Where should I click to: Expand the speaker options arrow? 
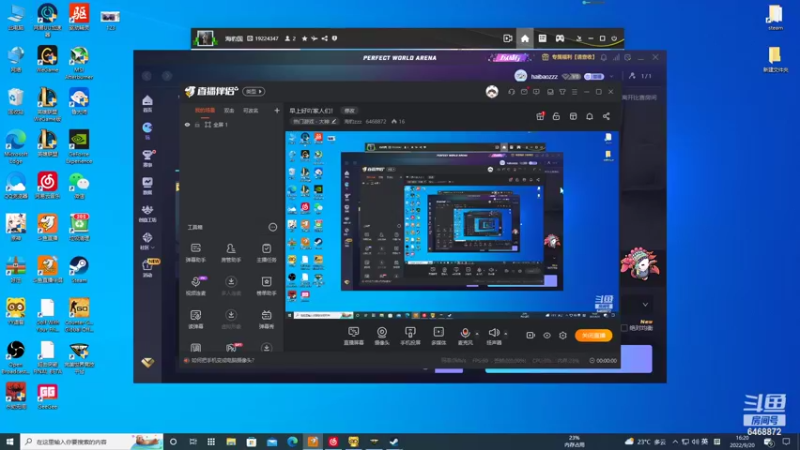(x=506, y=334)
